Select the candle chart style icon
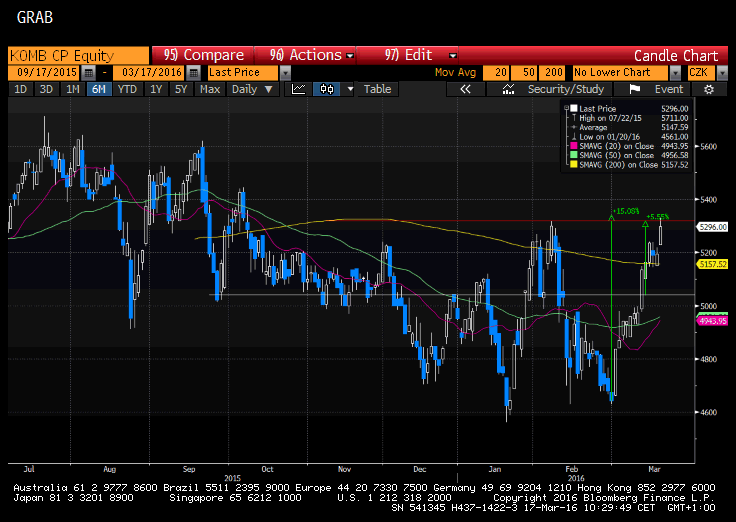The image size is (736, 522). [327, 89]
